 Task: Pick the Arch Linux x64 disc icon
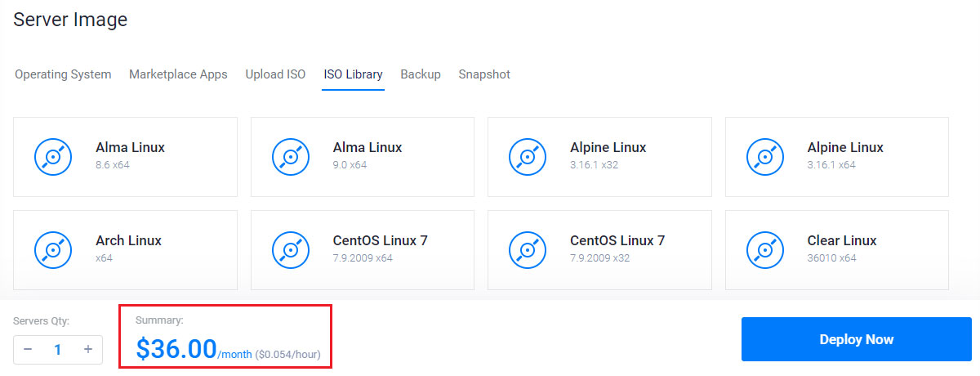tap(54, 249)
